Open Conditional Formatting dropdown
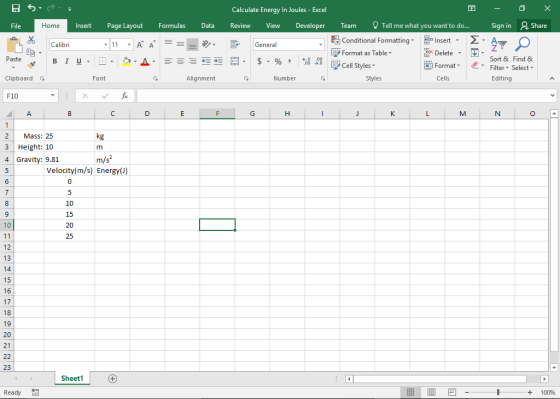This screenshot has height=399, width=560. coord(372,40)
